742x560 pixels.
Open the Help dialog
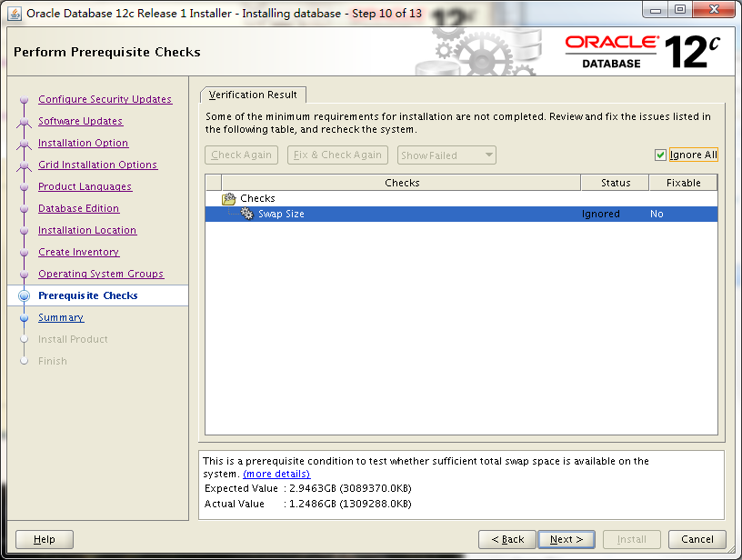click(x=44, y=539)
